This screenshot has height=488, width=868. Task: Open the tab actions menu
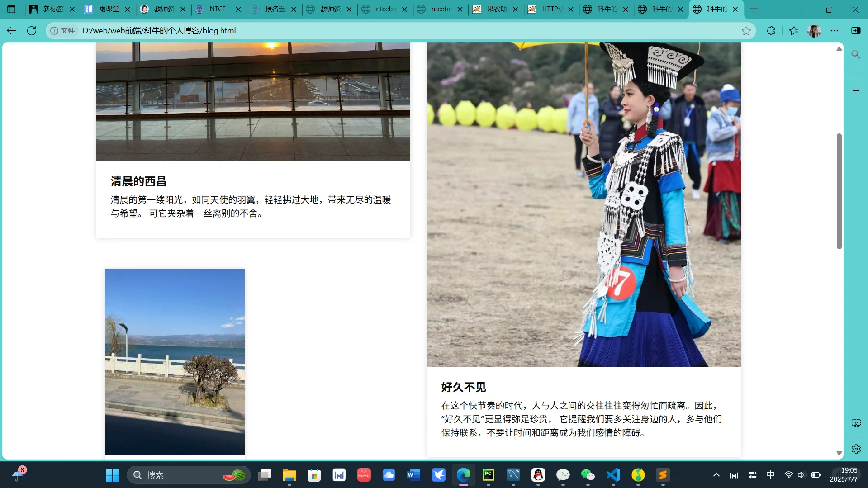[11, 9]
